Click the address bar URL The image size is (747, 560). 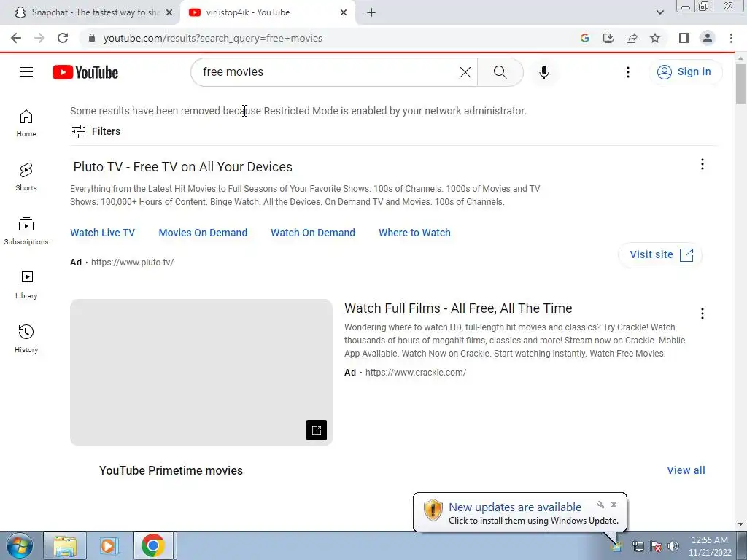point(213,38)
